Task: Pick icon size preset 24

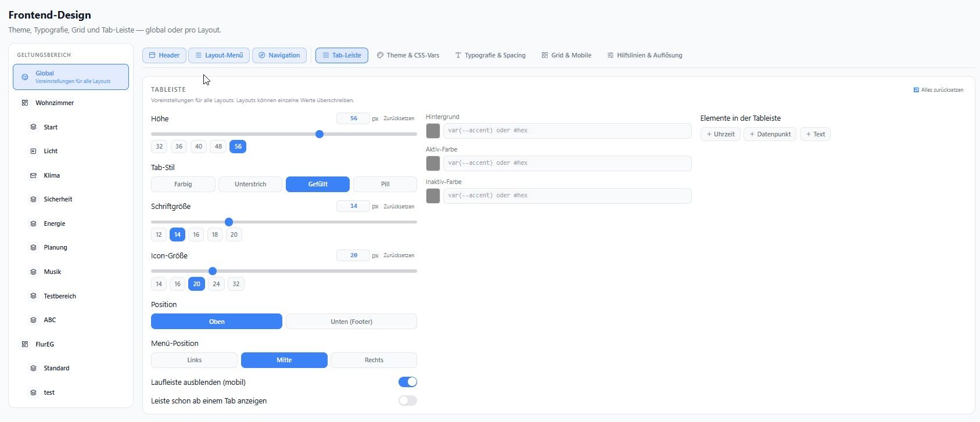Action: (x=216, y=284)
